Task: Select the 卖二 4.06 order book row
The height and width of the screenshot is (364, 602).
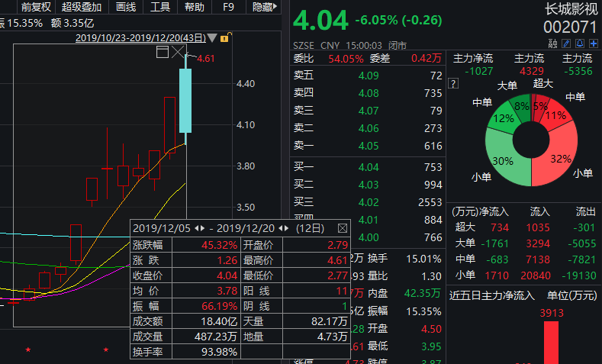Action: coord(368,128)
